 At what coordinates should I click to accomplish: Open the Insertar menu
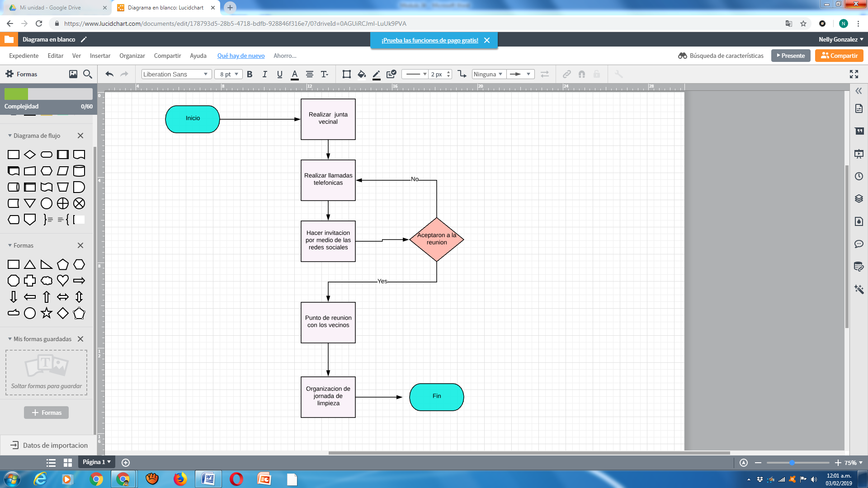(100, 56)
